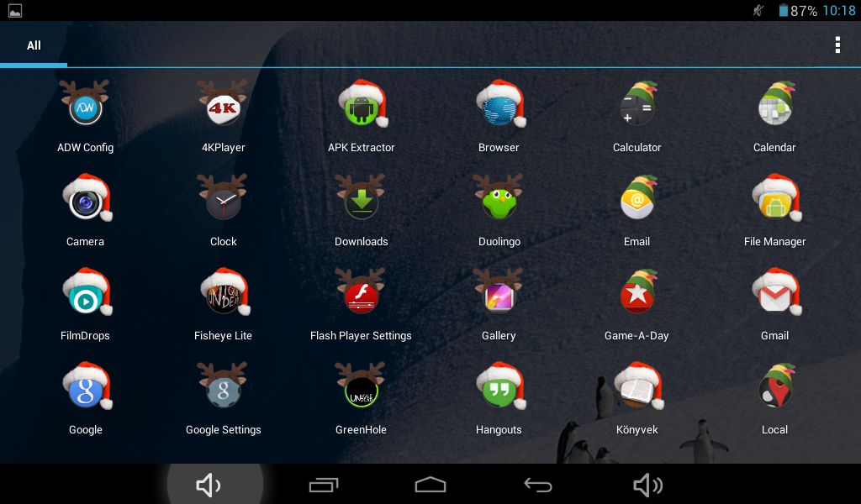Tap the muted sound status icon

[759, 10]
